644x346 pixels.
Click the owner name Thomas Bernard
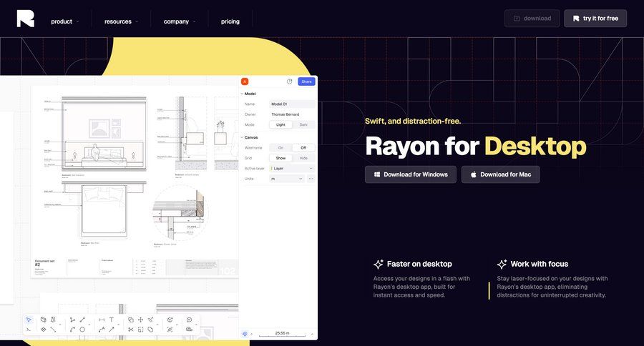point(285,114)
